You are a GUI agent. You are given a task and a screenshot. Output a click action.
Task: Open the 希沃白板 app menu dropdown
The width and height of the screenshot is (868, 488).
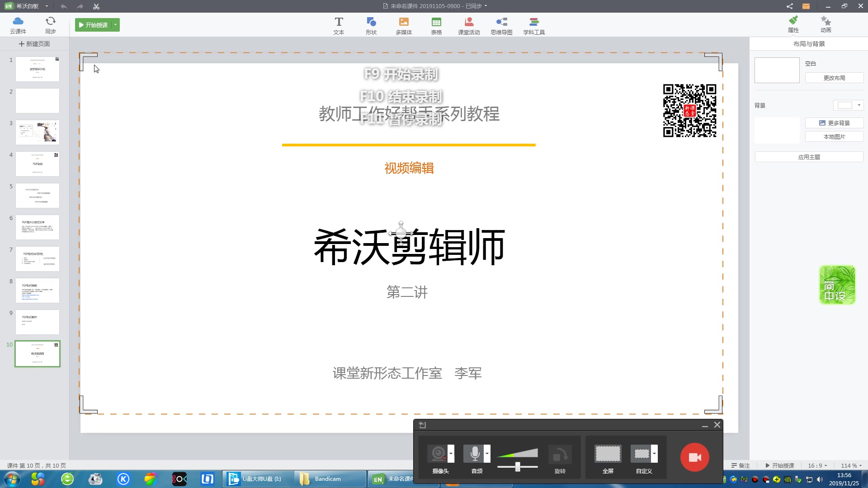(x=47, y=6)
